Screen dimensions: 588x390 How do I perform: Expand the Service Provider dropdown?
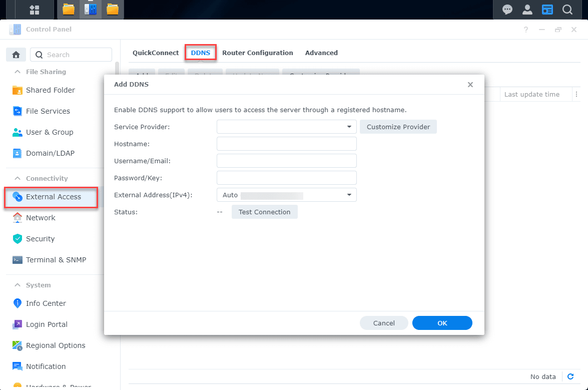tap(349, 127)
